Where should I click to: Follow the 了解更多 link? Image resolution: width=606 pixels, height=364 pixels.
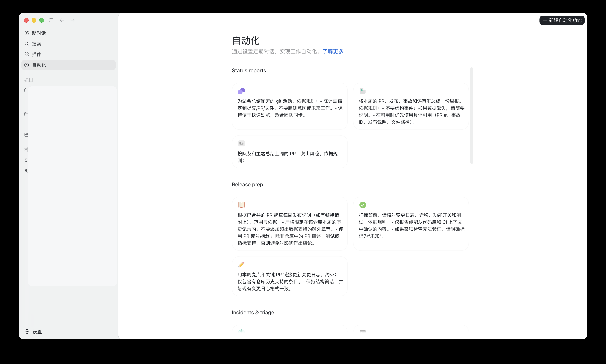(333, 52)
